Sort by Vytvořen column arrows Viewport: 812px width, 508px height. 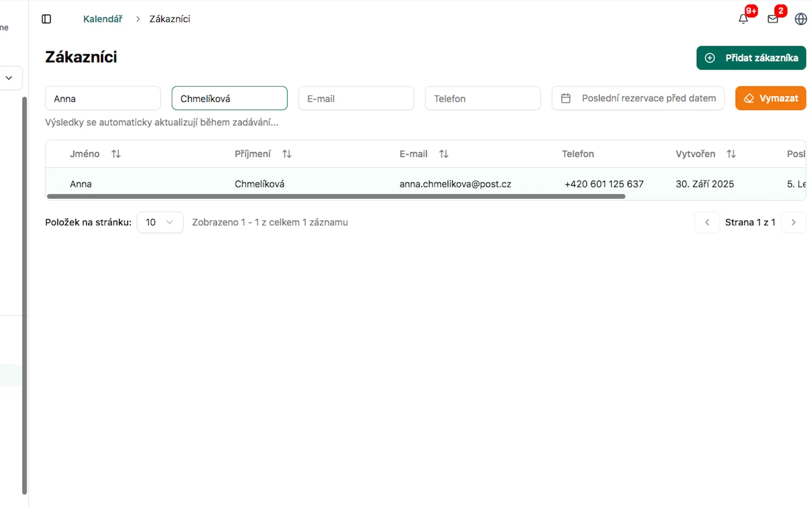[x=731, y=154]
